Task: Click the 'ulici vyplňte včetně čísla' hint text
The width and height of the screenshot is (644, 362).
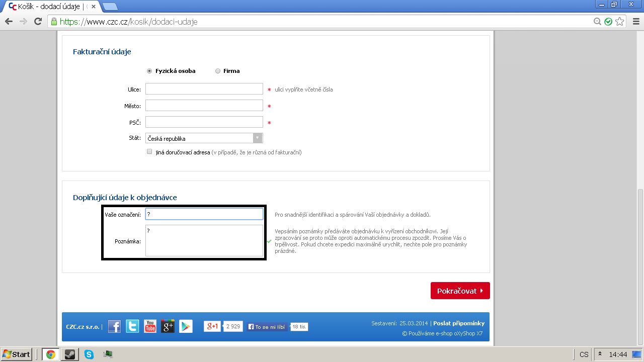Action: 304,89
